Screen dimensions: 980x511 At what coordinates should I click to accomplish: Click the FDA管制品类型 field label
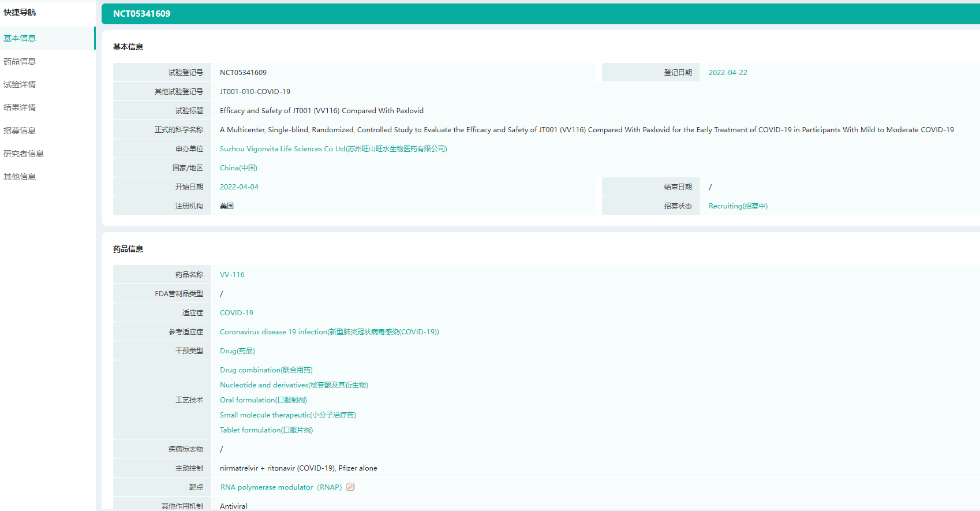(x=179, y=294)
